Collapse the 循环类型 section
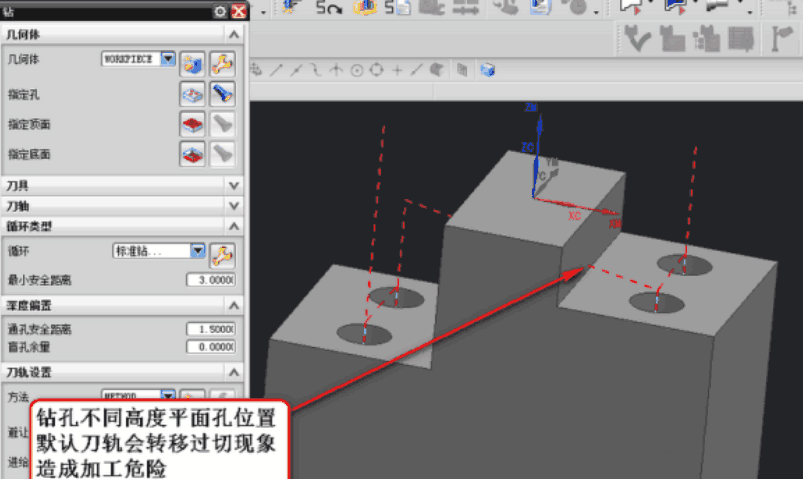Viewport: 803px width, 479px height. point(234,226)
